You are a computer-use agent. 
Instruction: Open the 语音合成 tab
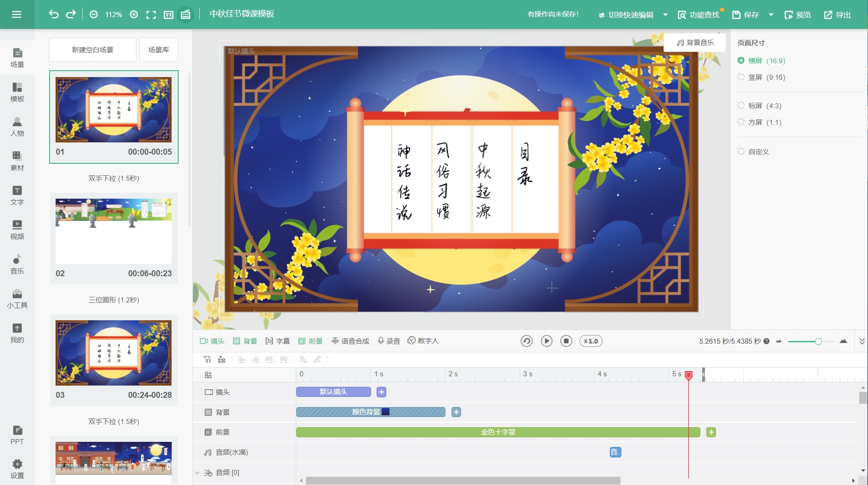tap(350, 341)
